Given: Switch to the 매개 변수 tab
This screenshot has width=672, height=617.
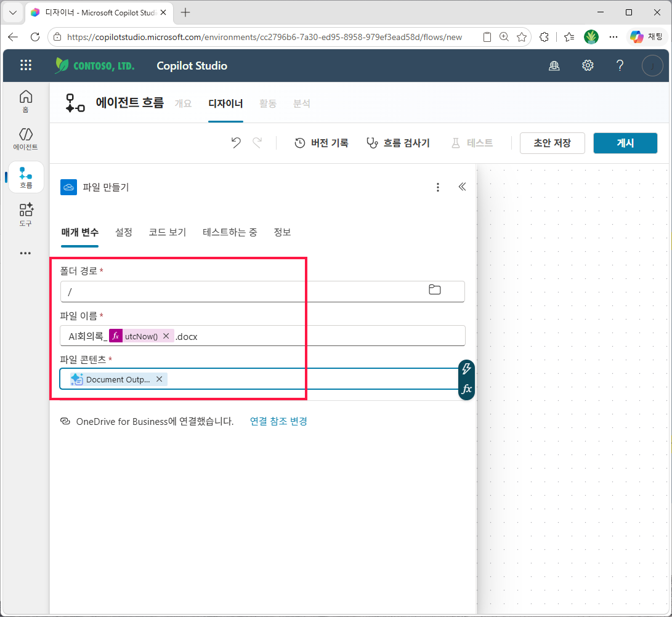Looking at the screenshot, I should point(79,232).
